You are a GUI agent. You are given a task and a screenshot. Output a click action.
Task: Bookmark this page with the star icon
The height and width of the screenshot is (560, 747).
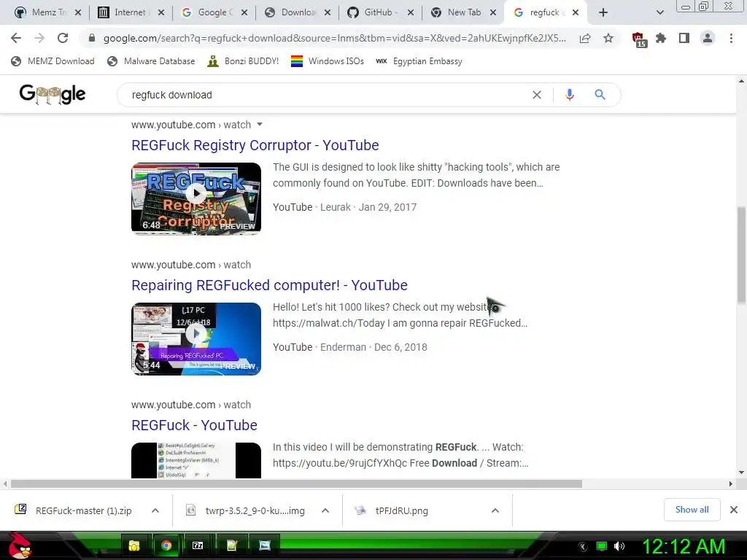coord(608,38)
